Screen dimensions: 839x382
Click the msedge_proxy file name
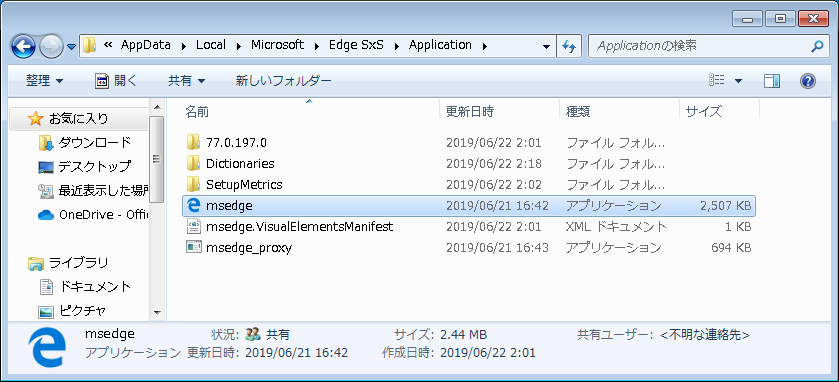coord(249,248)
